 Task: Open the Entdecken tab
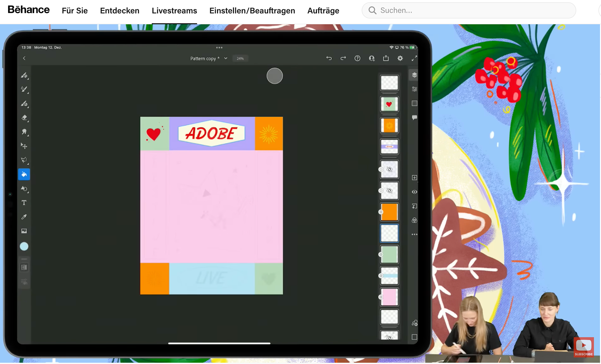click(x=120, y=11)
